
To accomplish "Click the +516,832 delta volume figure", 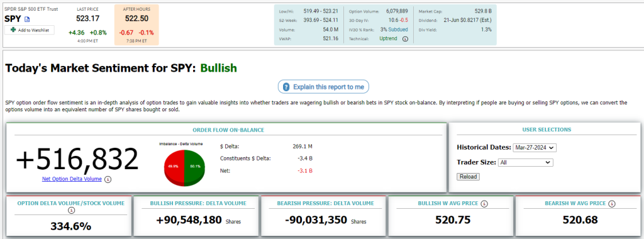I will point(77,159).
